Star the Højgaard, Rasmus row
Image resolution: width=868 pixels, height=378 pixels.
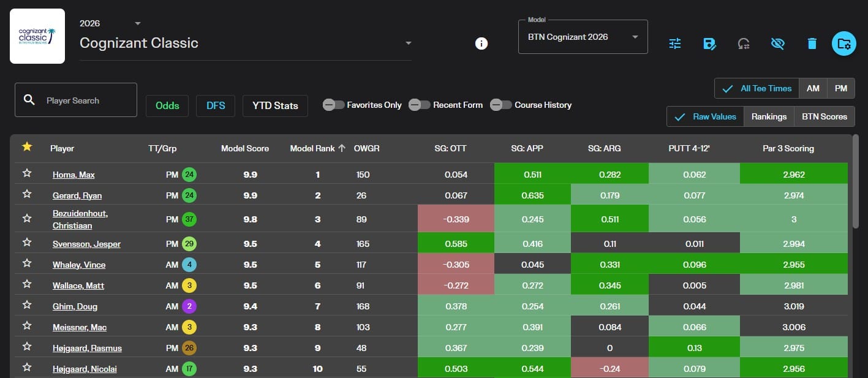27,347
